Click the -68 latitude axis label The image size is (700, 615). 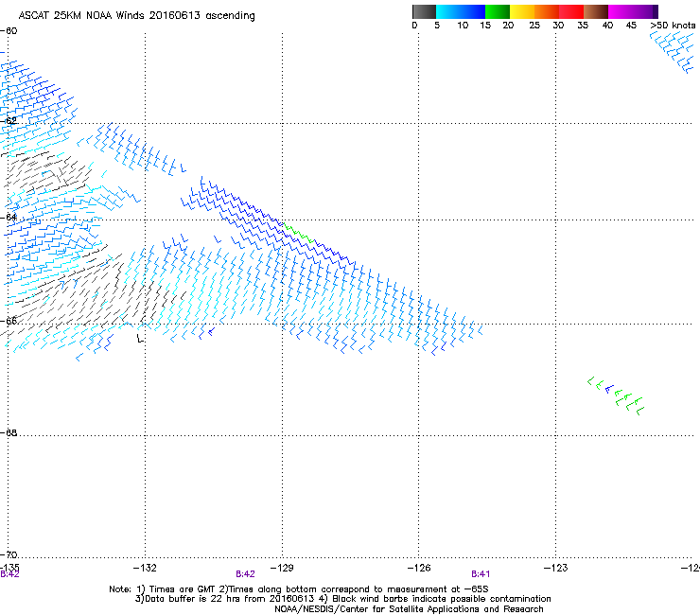click(x=9, y=432)
